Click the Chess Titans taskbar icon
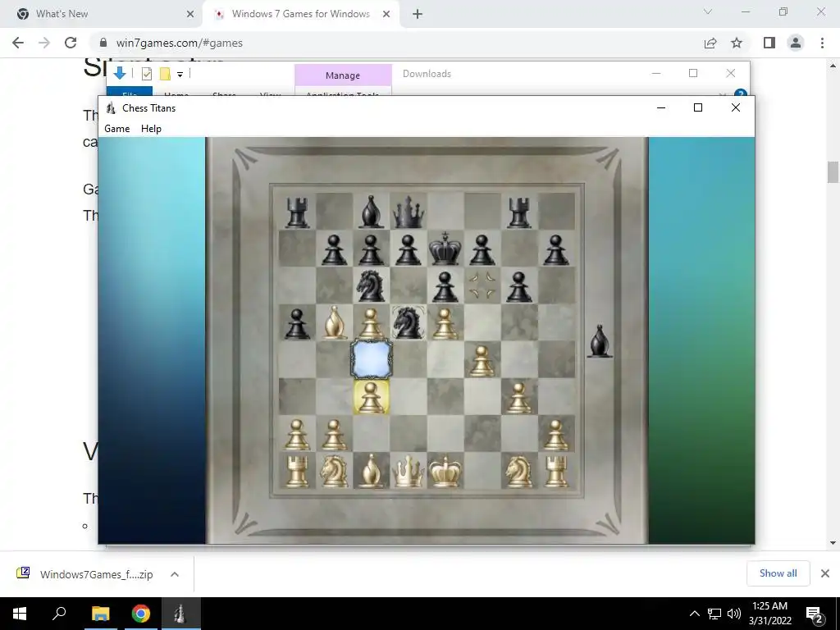 tap(180, 614)
